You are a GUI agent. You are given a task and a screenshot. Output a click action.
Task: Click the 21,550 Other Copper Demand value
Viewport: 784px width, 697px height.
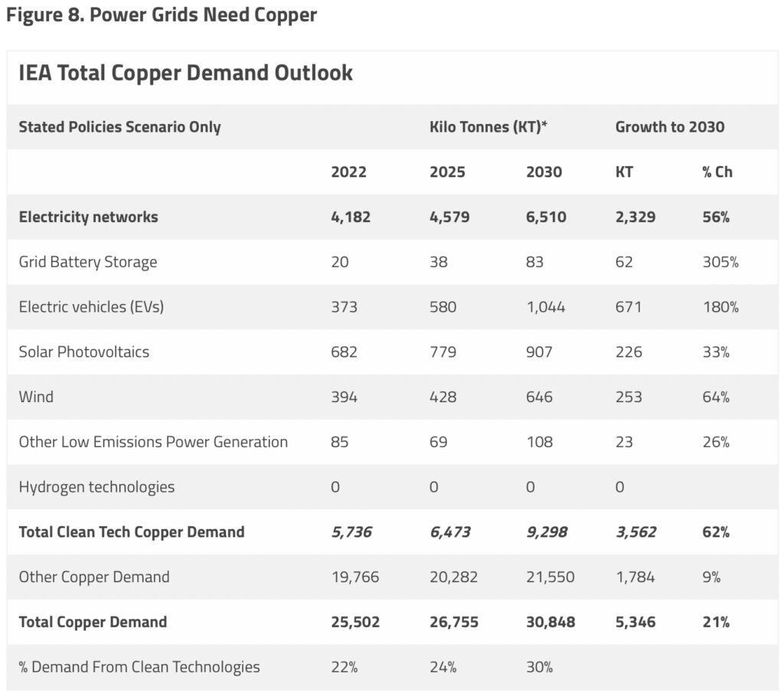[550, 578]
